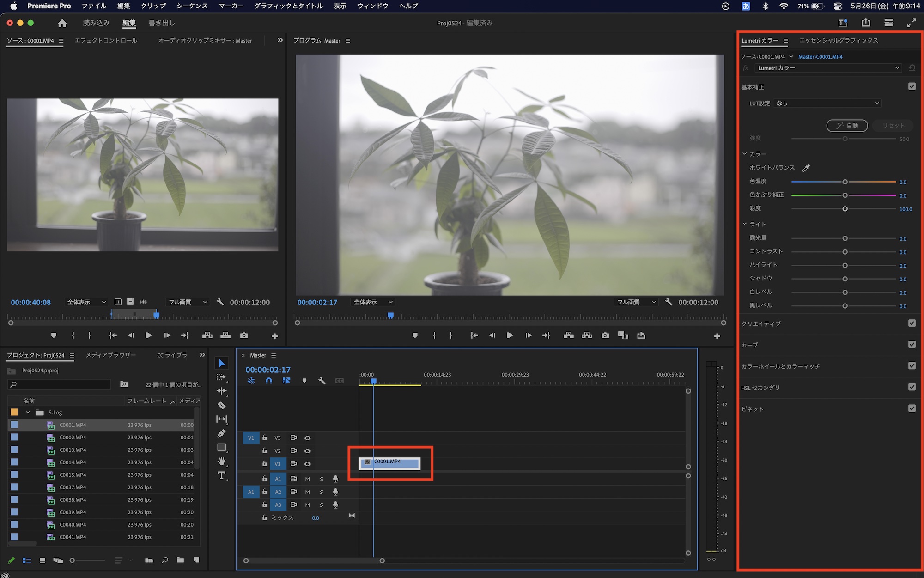Select the Type tool
Viewport: 924px width, 578px height.
pyautogui.click(x=222, y=475)
